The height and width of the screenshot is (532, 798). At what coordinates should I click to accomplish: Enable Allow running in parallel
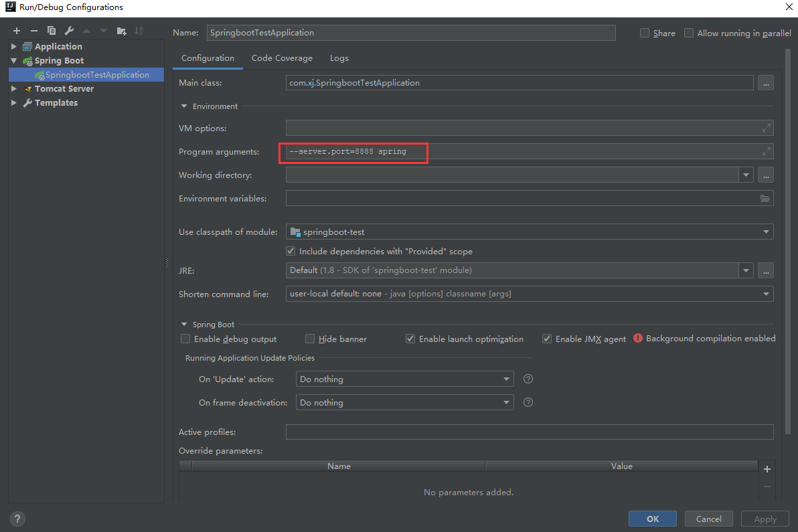click(x=689, y=33)
